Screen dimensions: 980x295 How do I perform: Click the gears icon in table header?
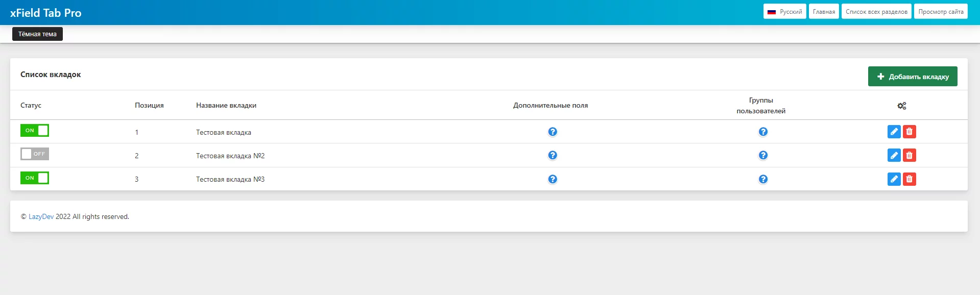coord(901,106)
